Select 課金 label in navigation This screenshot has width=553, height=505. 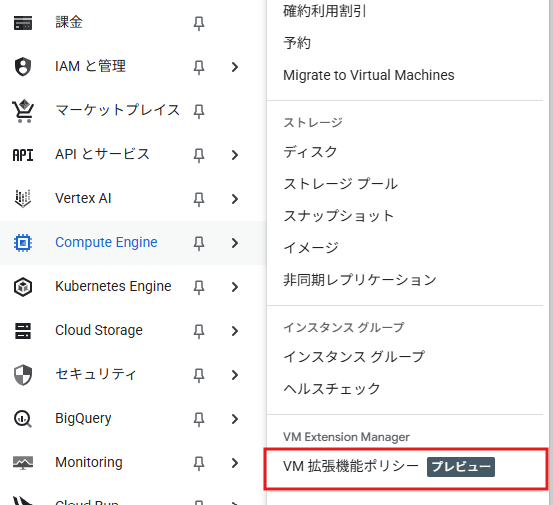click(x=69, y=22)
